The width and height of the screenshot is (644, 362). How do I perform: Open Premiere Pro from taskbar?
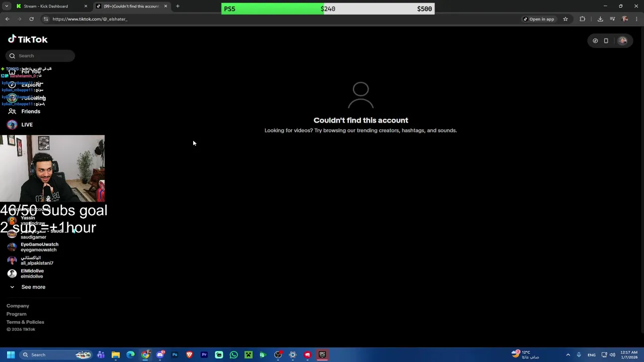pyautogui.click(x=204, y=355)
